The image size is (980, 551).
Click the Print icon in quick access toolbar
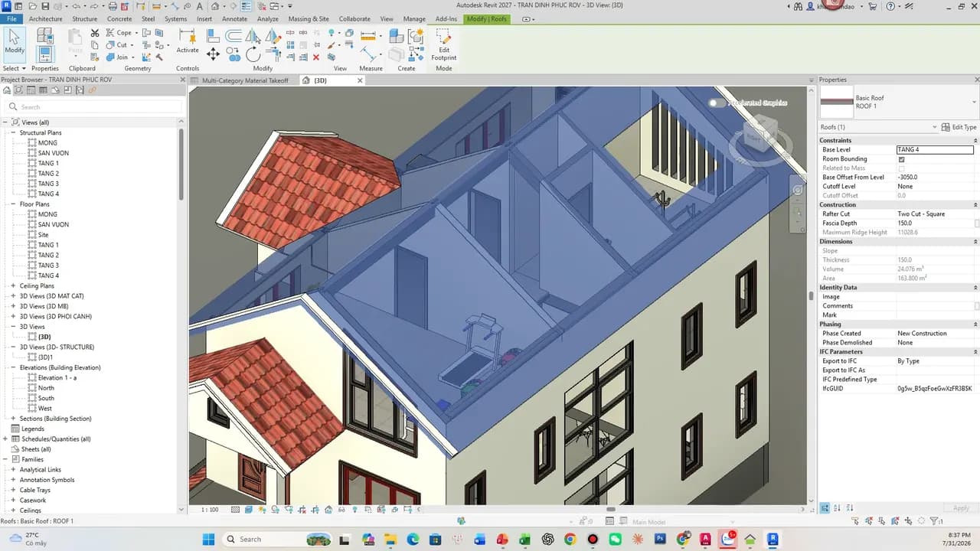pos(113,6)
